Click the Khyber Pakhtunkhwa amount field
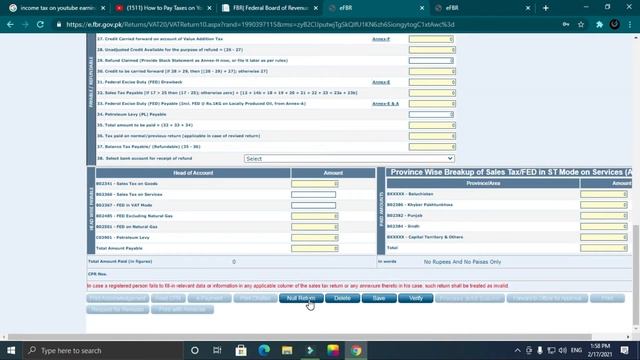 click(x=604, y=205)
